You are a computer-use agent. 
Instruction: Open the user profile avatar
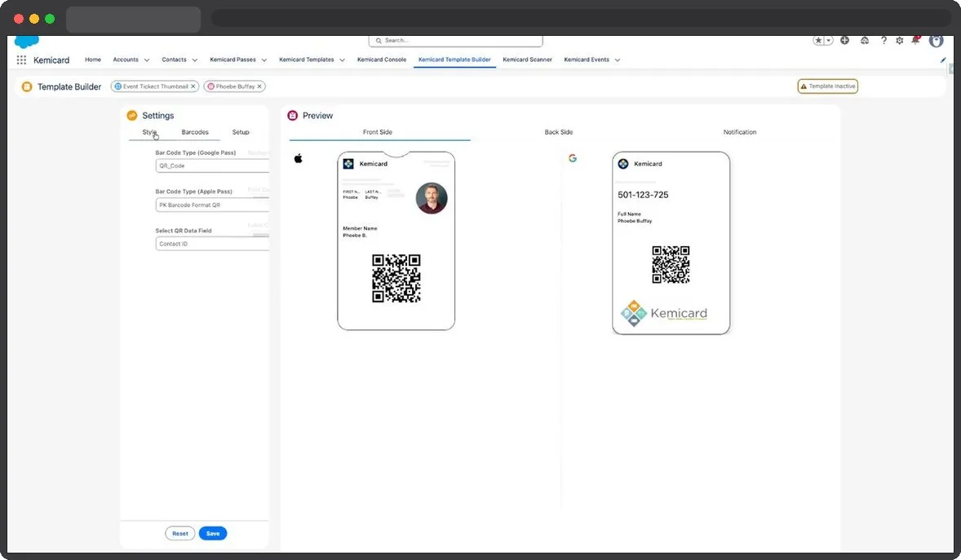[x=936, y=41]
